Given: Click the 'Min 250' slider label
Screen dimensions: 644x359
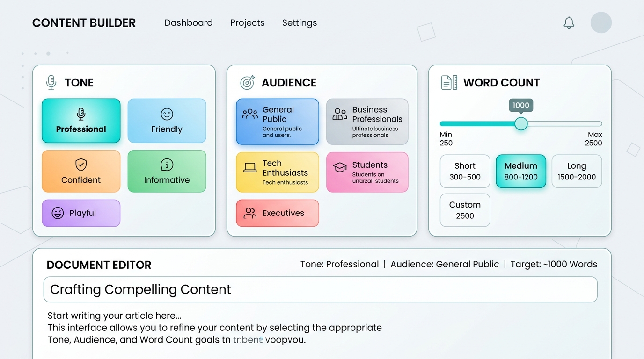Looking at the screenshot, I should (446, 139).
